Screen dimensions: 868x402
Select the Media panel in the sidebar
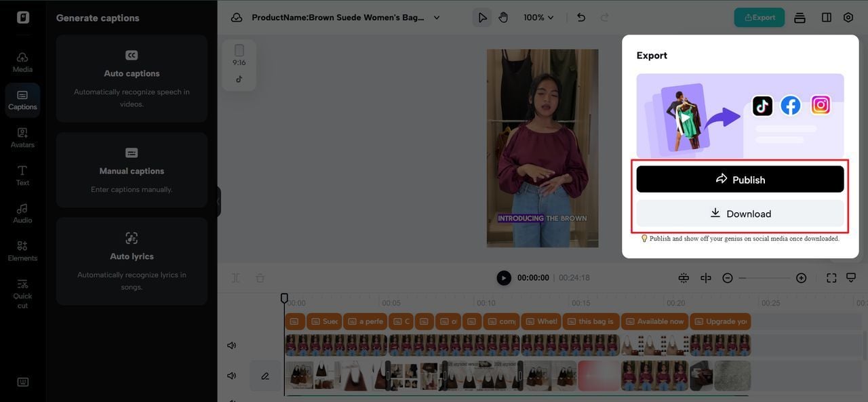22,62
